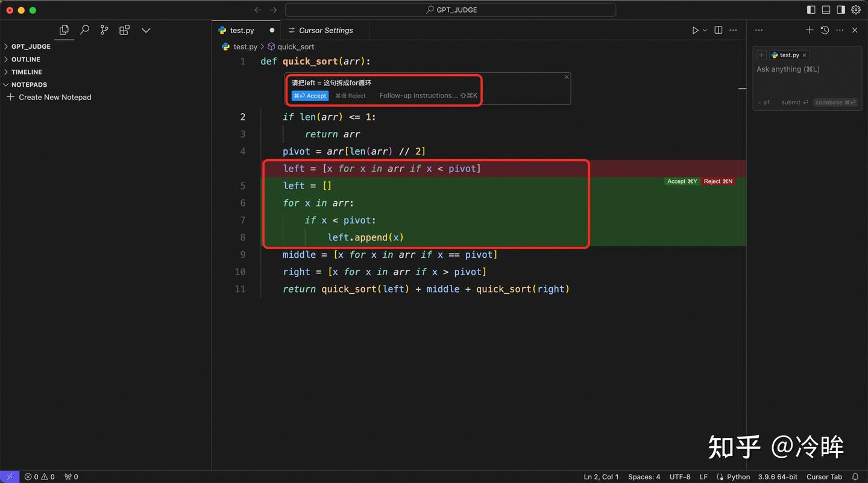Click line number 11 in the gutter
The image size is (868, 483).
[240, 289]
